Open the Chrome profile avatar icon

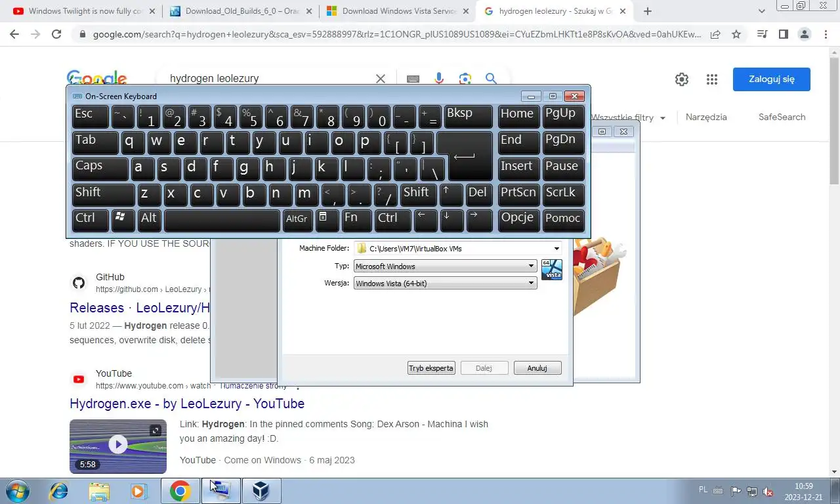805,34
